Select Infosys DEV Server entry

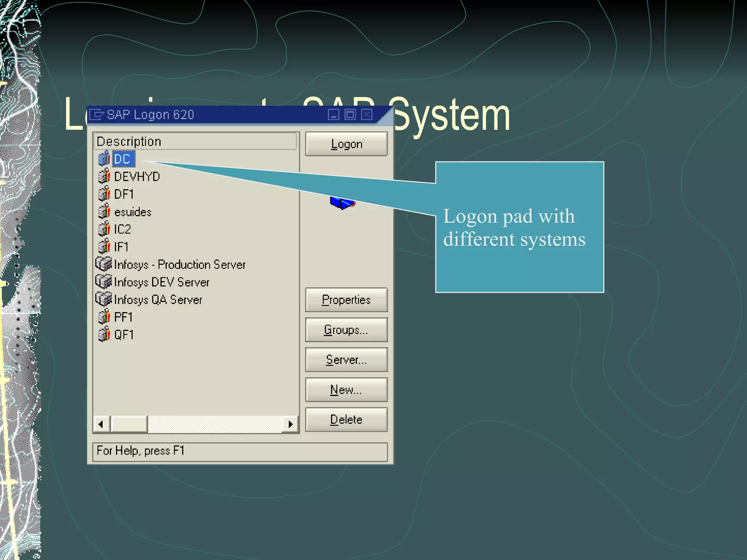(x=162, y=282)
